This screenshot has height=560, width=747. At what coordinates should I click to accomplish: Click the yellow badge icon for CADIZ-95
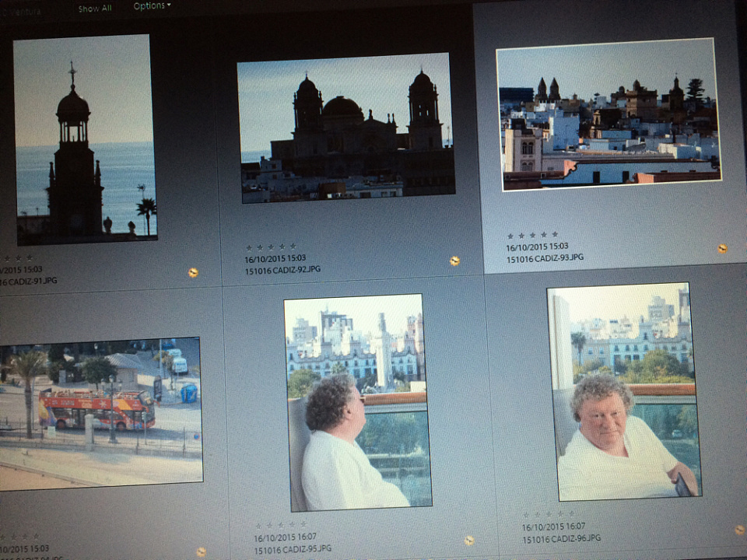[x=469, y=540]
